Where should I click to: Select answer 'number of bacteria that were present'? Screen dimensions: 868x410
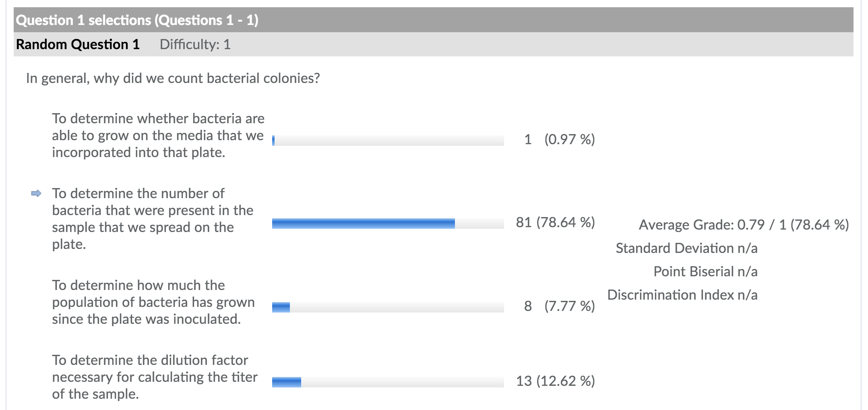click(x=153, y=219)
